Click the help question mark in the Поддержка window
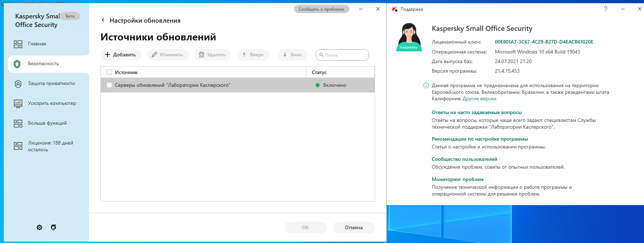The image size is (644, 243). tap(606, 9)
